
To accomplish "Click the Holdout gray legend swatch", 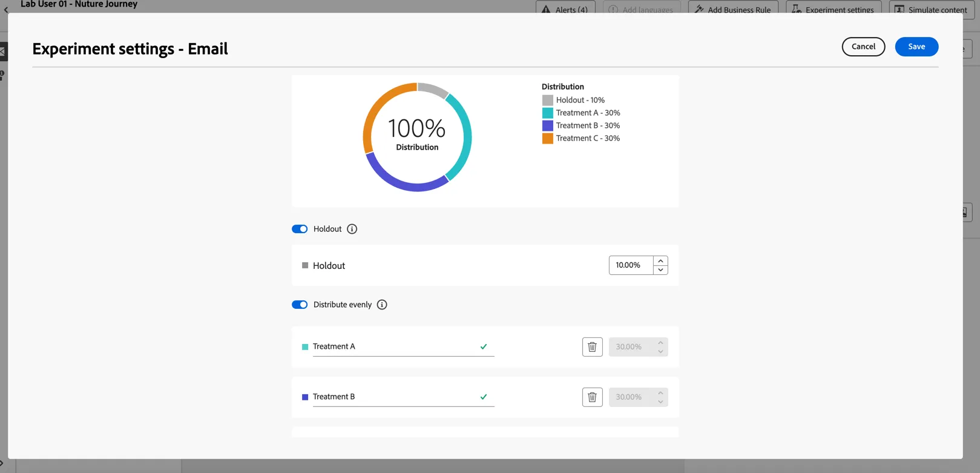I will pyautogui.click(x=547, y=100).
